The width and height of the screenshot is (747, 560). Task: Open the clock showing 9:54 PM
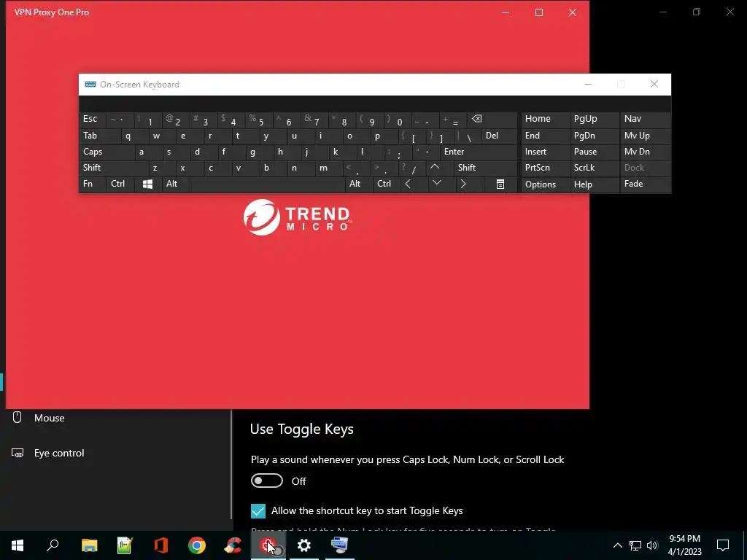click(684, 545)
